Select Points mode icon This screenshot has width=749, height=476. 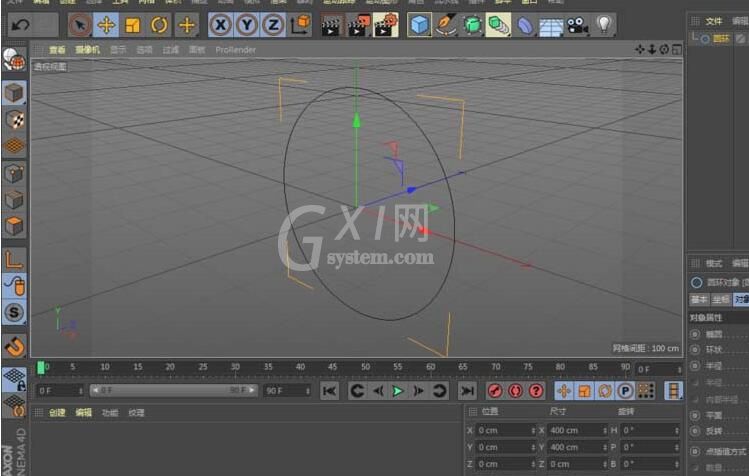[x=14, y=173]
